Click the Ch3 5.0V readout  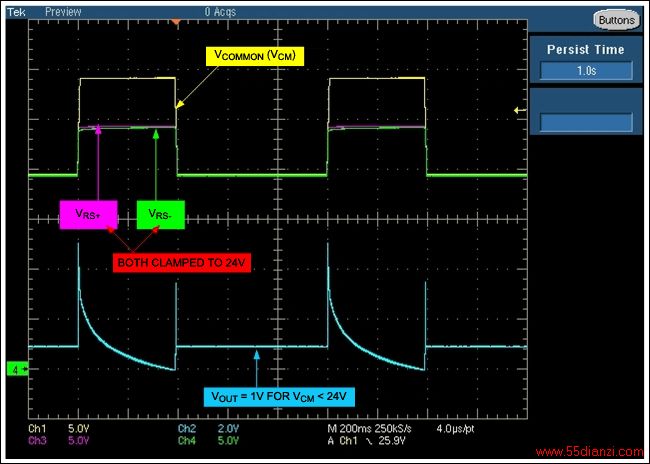coord(58,440)
